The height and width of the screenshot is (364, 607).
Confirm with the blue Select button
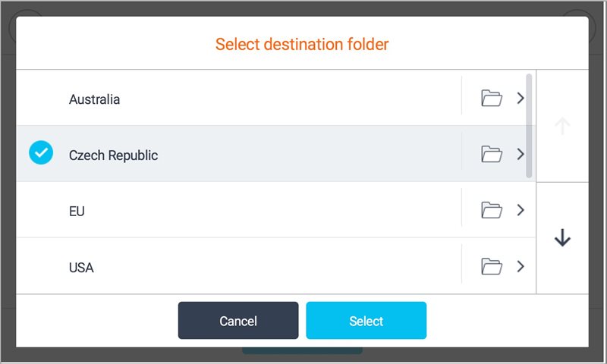point(366,320)
